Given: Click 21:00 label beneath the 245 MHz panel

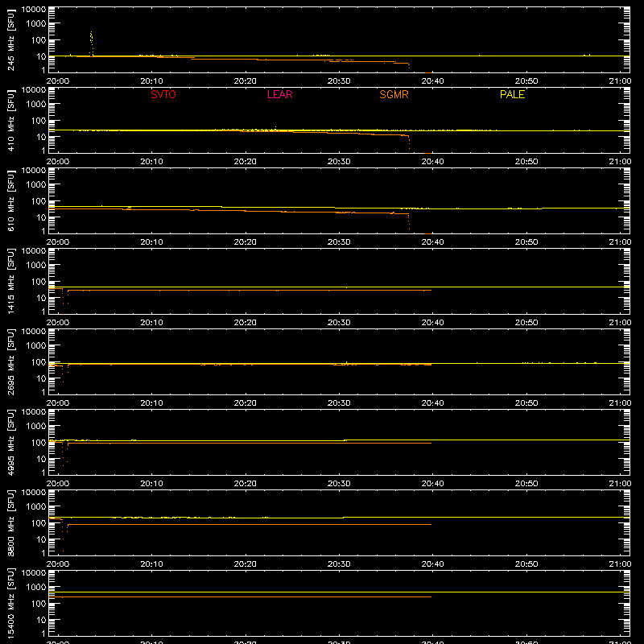Looking at the screenshot, I should tap(620, 81).
